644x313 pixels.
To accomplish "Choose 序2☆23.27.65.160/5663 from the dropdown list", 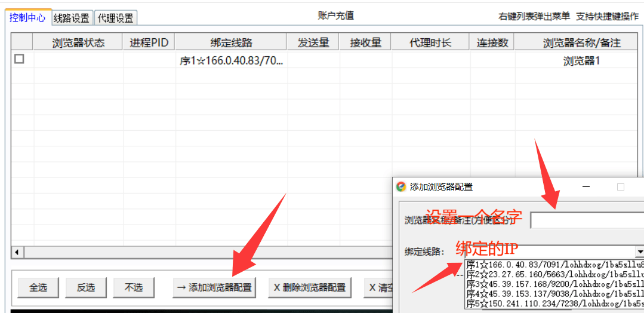I will (555, 274).
